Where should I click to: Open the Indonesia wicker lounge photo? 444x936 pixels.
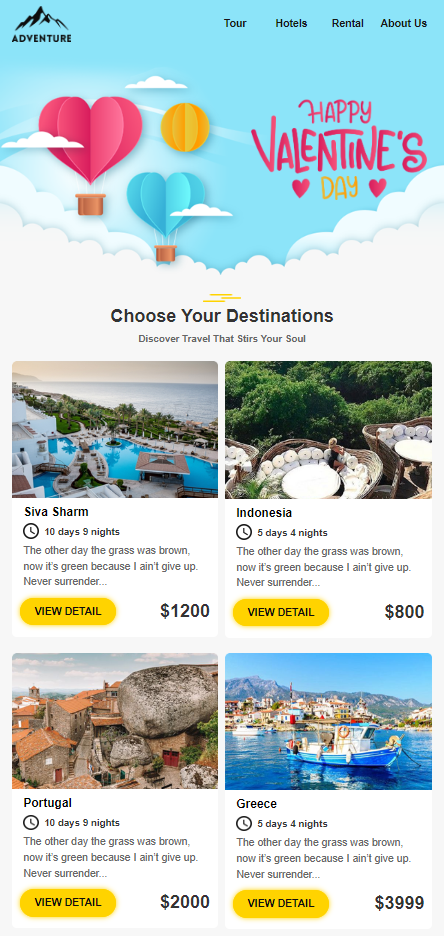[328, 430]
